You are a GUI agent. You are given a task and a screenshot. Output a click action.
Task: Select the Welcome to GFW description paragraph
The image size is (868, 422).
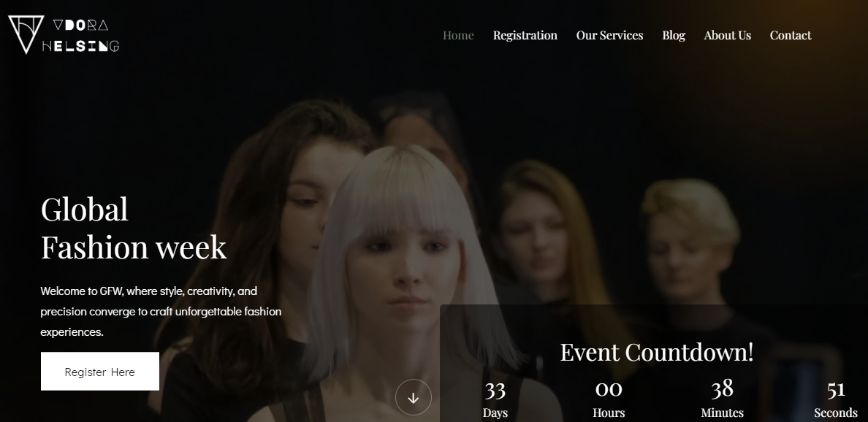(x=161, y=311)
